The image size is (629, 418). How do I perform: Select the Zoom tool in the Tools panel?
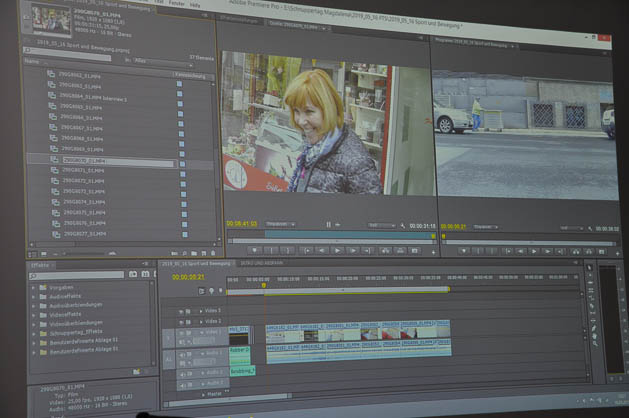coord(595,344)
